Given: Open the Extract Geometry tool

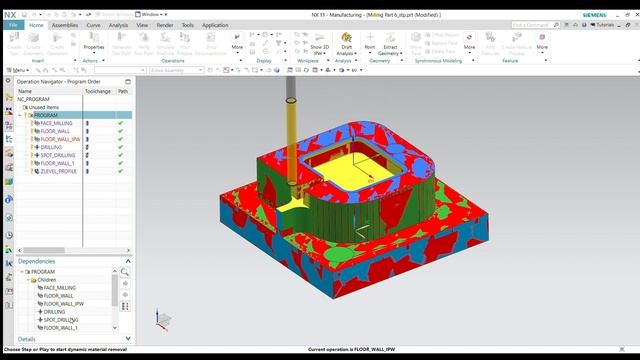Looking at the screenshot, I should [x=390, y=44].
